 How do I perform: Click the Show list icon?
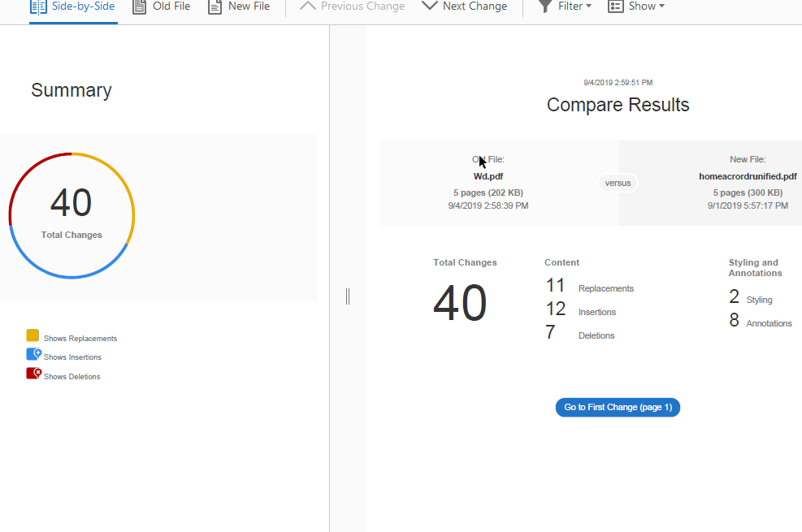tap(615, 6)
